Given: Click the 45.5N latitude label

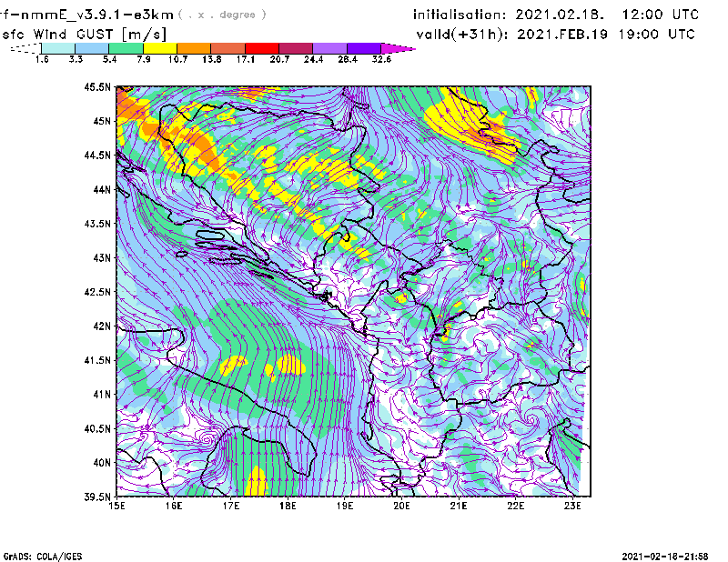Looking at the screenshot, I should tap(97, 86).
